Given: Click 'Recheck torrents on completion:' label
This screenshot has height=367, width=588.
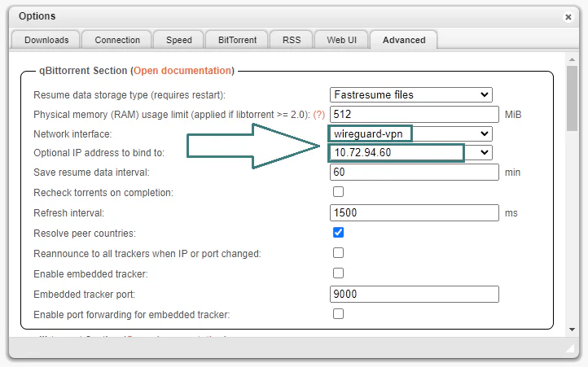Looking at the screenshot, I should (x=103, y=193).
